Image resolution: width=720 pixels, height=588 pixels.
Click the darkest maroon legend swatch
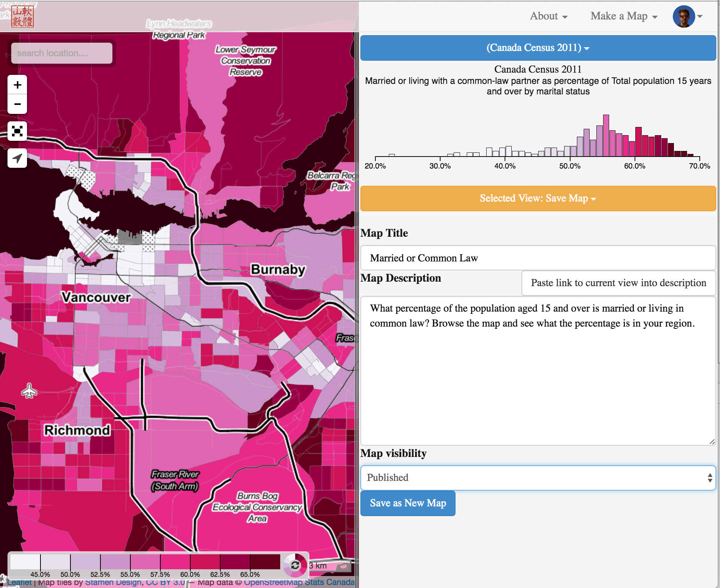pyautogui.click(x=265, y=562)
